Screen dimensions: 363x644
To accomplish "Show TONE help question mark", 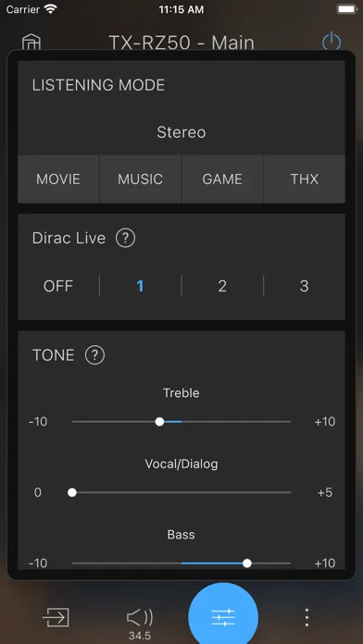I will (95, 355).
